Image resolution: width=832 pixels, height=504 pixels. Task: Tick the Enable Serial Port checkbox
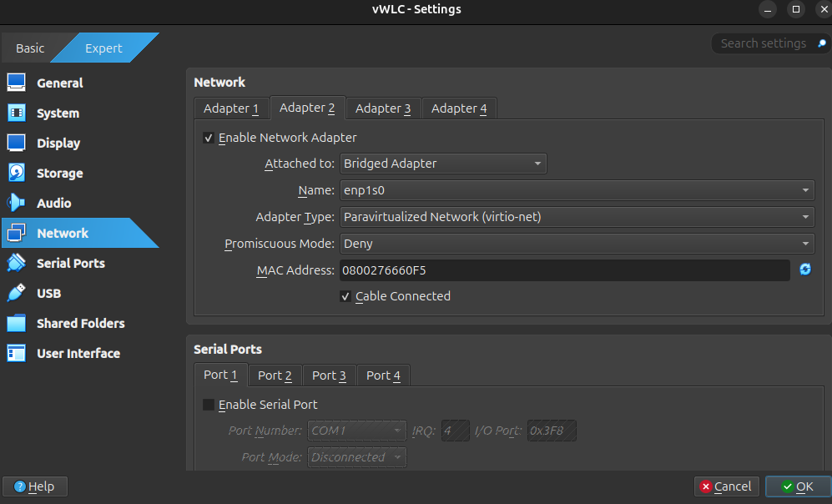click(209, 405)
